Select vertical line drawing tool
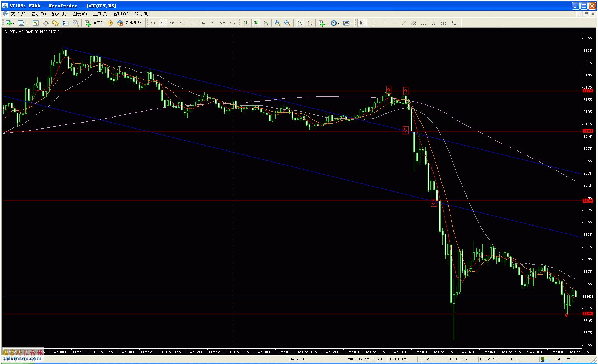598x364 pixels. [x=384, y=23]
